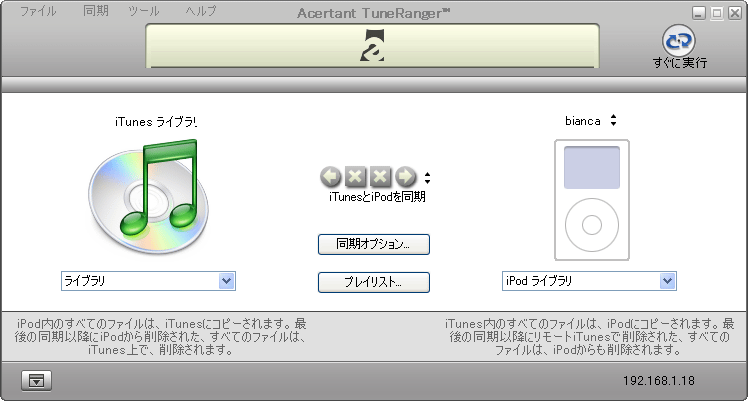Click right description starting iTunes内のすべてのファイル
This screenshot has width=748, height=401.
point(589,337)
